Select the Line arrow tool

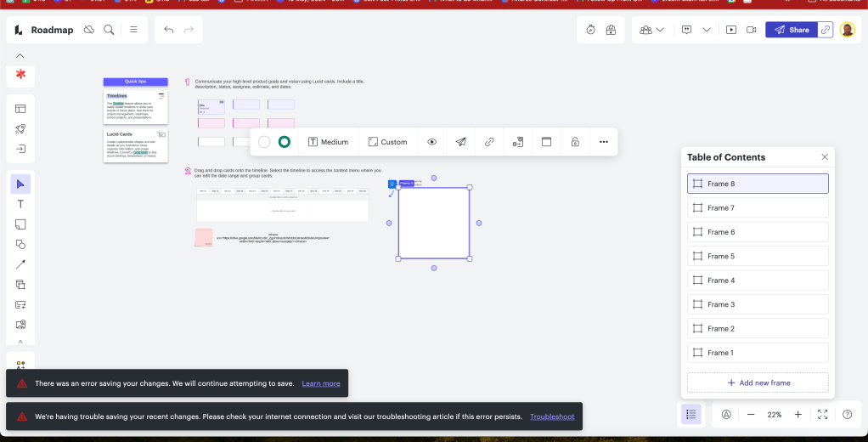[x=20, y=264]
